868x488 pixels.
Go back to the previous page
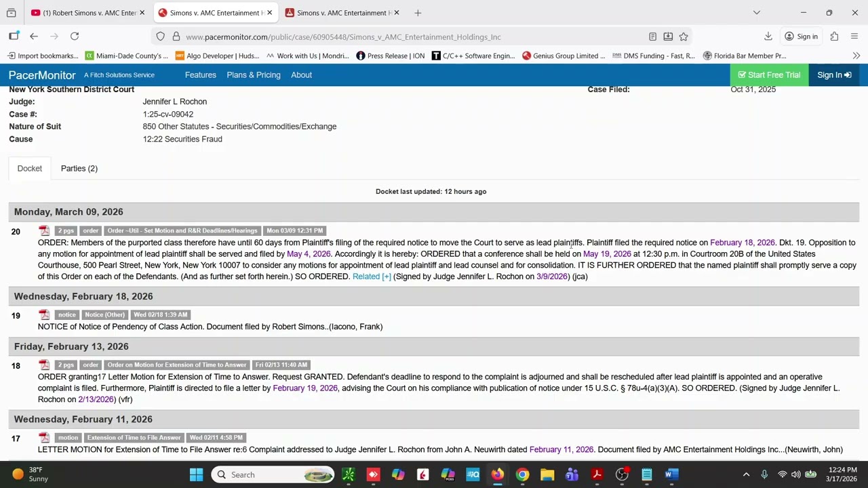[34, 37]
